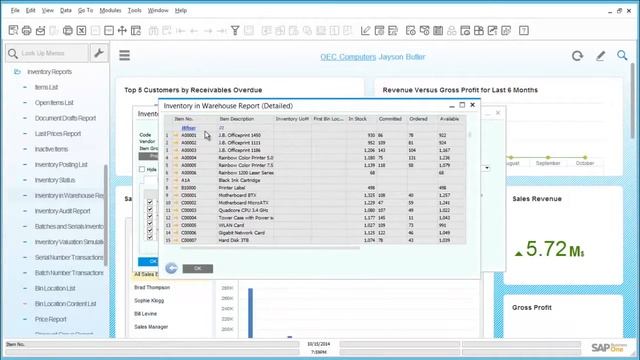Viewport: 640px width, 360px height.
Task: Open Last Prices Report in the sidebar
Action: 58,134
